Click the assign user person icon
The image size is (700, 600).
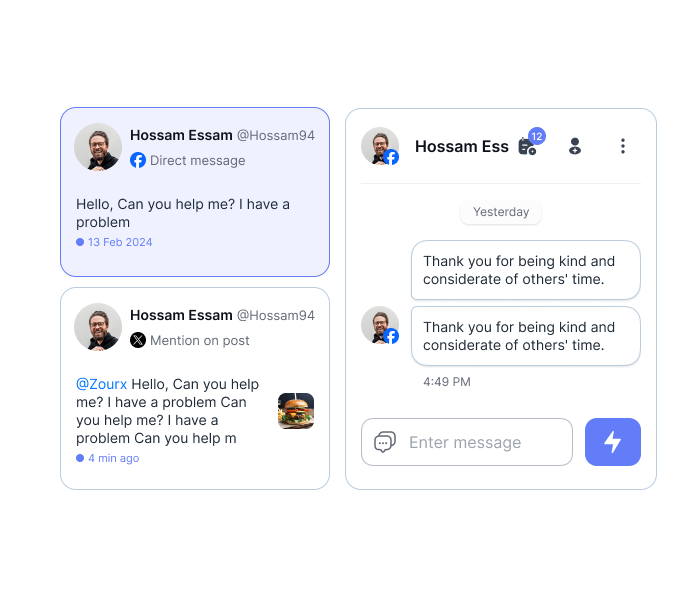575,146
